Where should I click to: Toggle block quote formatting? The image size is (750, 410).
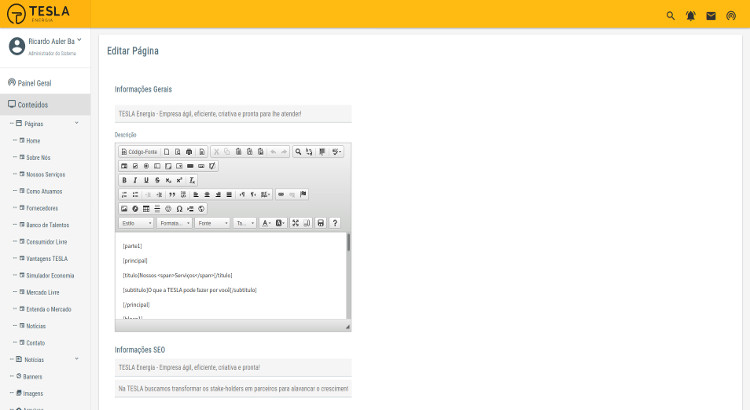point(172,195)
